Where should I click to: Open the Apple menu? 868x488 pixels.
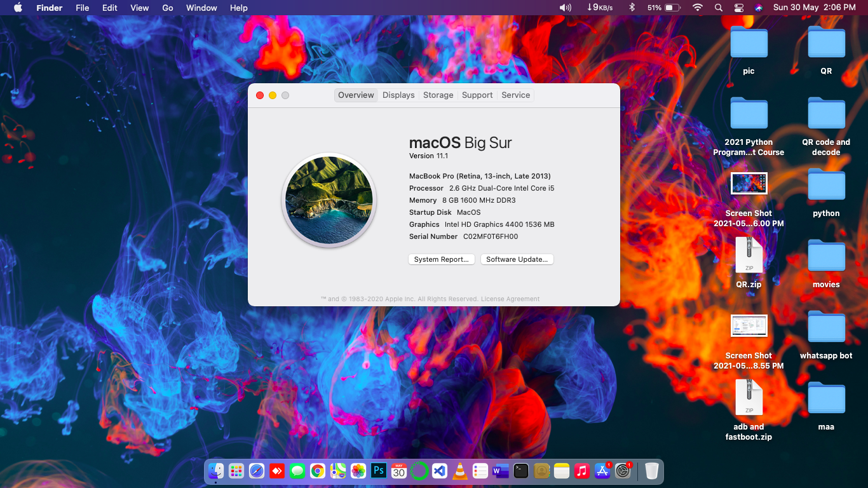18,8
